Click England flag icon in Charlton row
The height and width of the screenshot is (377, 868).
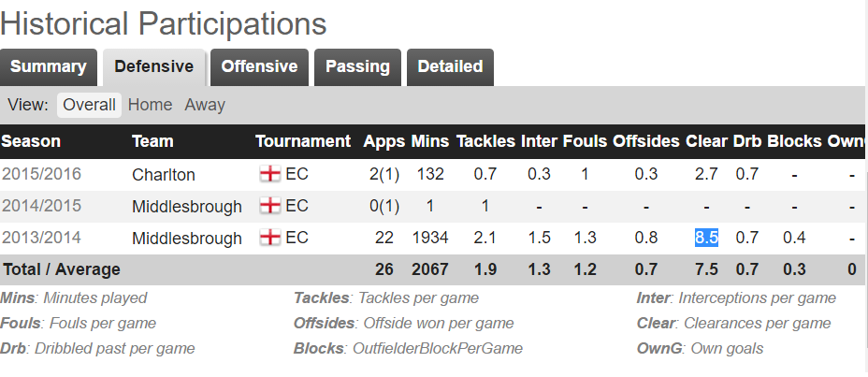pos(270,174)
